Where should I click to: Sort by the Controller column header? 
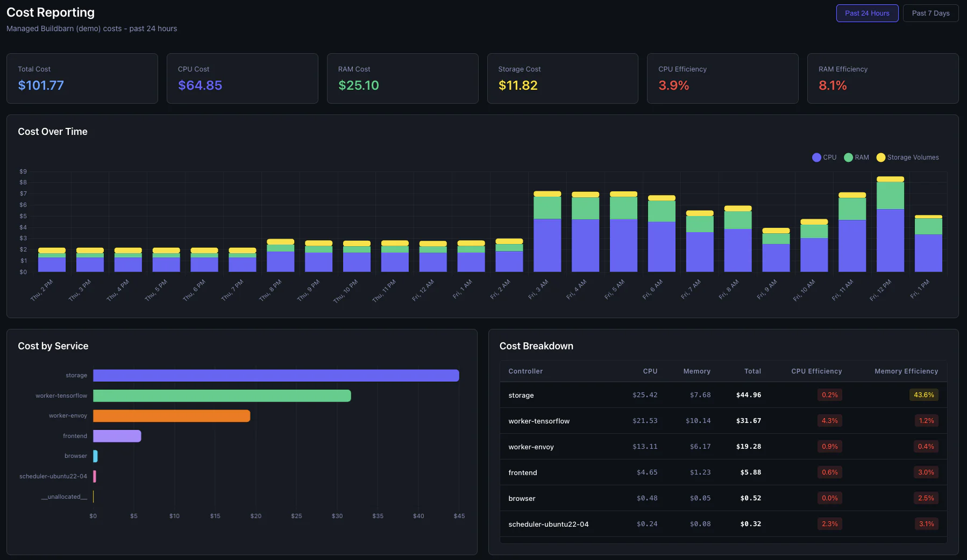tap(525, 371)
